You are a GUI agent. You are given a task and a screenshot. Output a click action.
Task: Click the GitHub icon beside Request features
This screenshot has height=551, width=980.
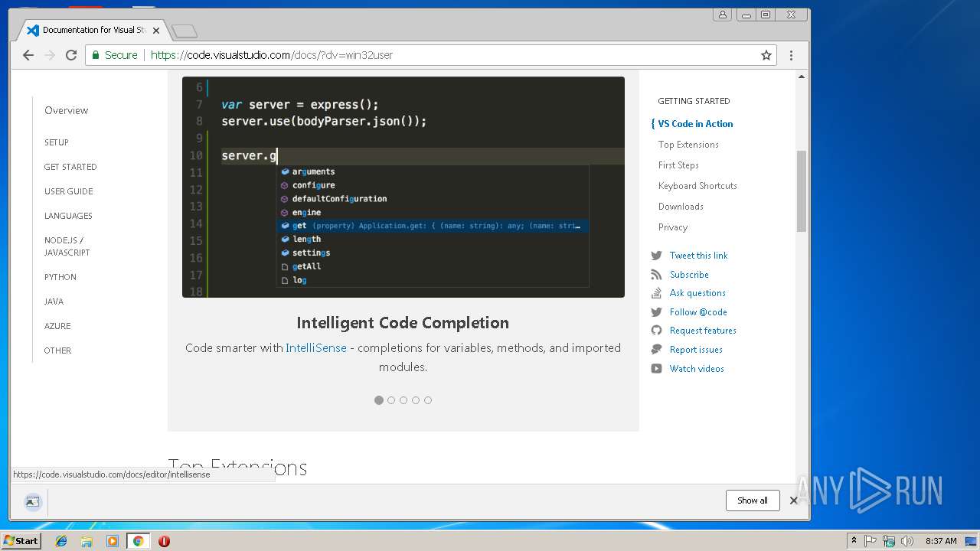click(x=656, y=331)
